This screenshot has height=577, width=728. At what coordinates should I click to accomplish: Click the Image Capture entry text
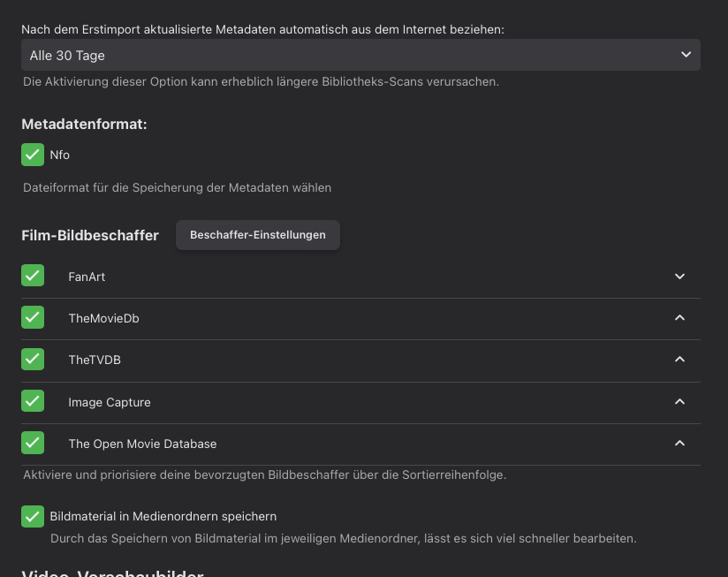(110, 402)
